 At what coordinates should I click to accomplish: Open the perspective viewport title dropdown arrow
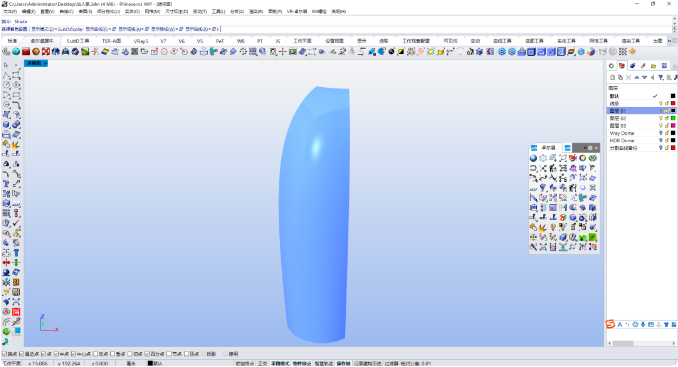[x=46, y=63]
